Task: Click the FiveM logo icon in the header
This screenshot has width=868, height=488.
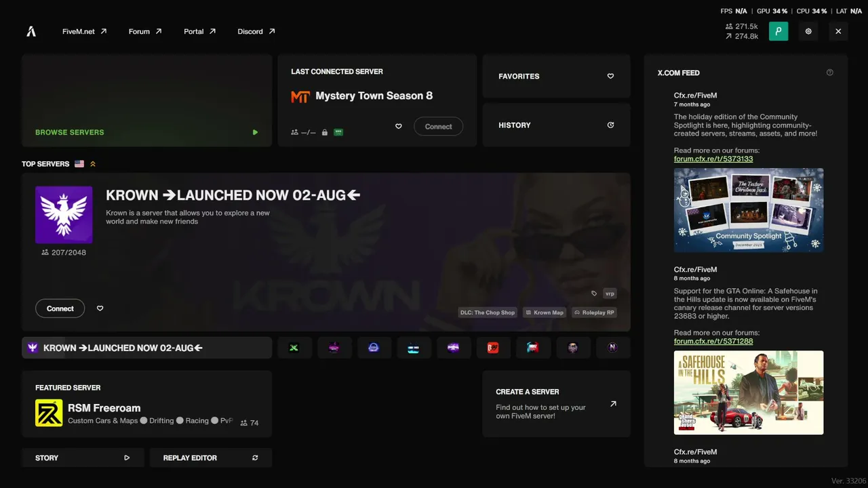Action: (x=31, y=31)
